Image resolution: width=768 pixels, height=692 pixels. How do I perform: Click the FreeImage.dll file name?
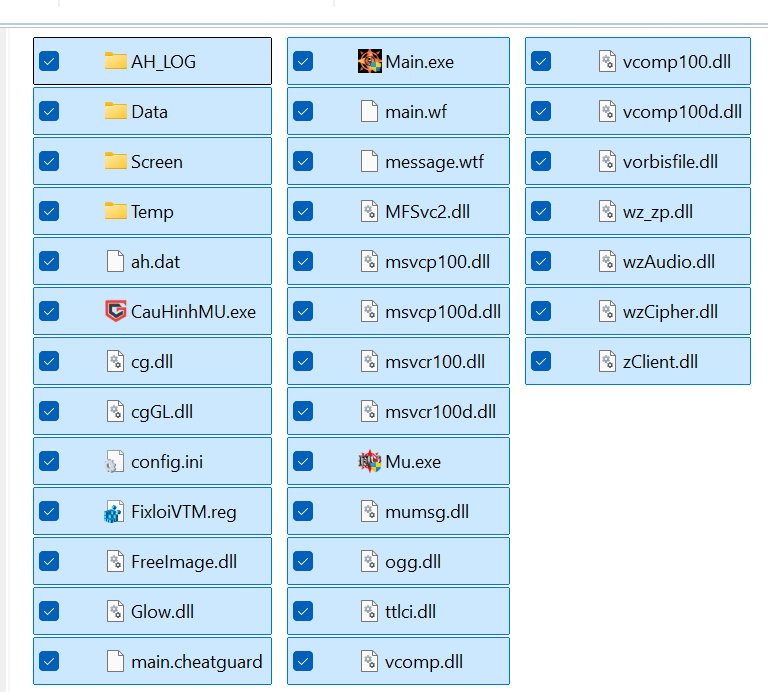pos(184,562)
